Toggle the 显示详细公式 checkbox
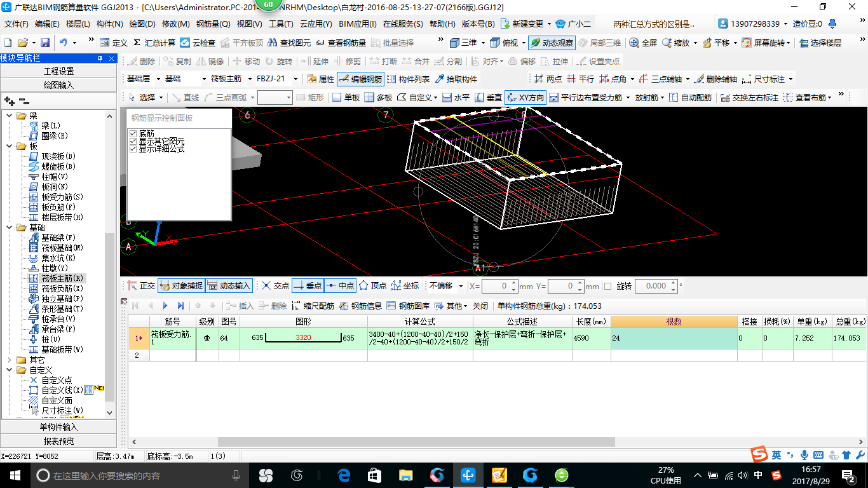Viewport: 868px width, 488px height. (133, 149)
